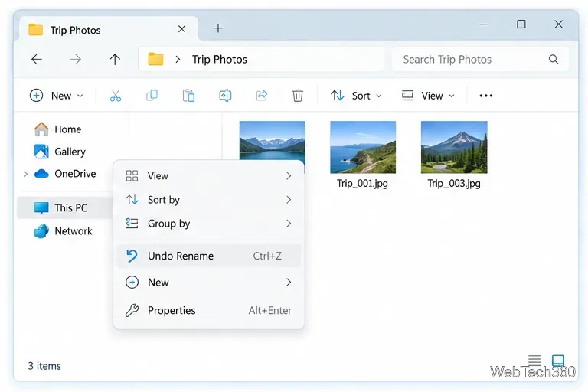
Task: Open the three-dot See more button
Action: (486, 96)
